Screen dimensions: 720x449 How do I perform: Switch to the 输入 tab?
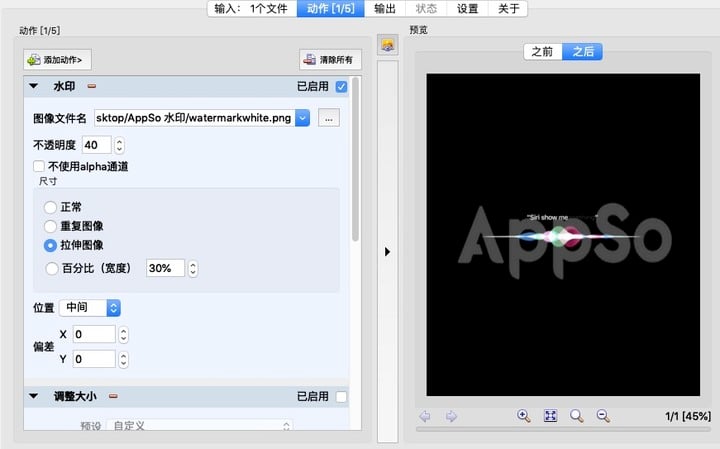click(x=252, y=9)
